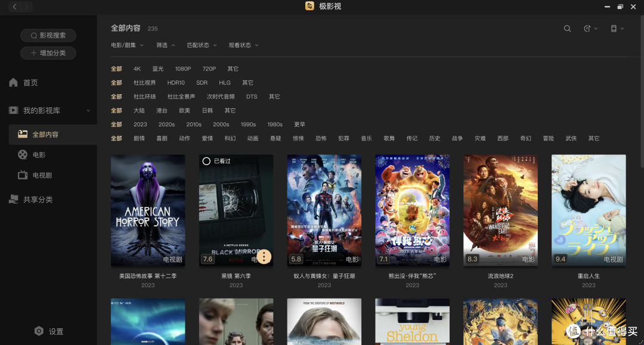
Task: Filter by DTS audio
Action: 252,97
